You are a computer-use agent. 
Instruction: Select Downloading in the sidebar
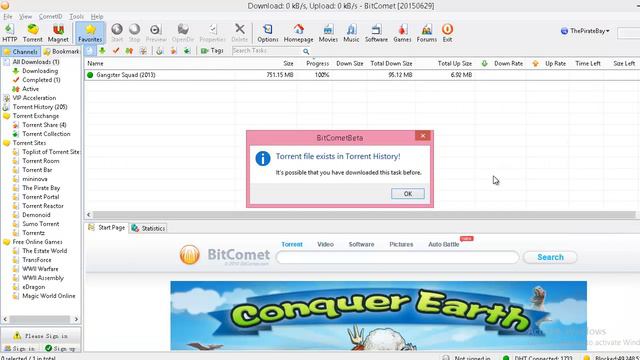(40, 71)
